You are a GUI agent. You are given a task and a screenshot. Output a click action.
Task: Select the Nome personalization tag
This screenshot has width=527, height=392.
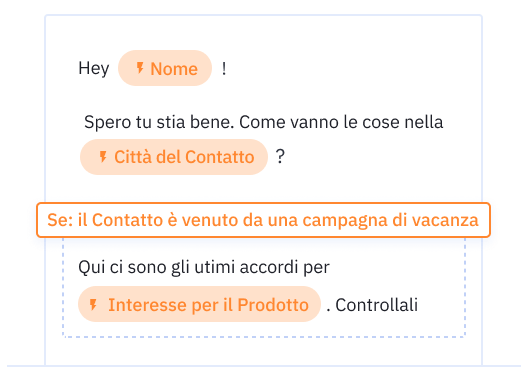click(x=165, y=68)
